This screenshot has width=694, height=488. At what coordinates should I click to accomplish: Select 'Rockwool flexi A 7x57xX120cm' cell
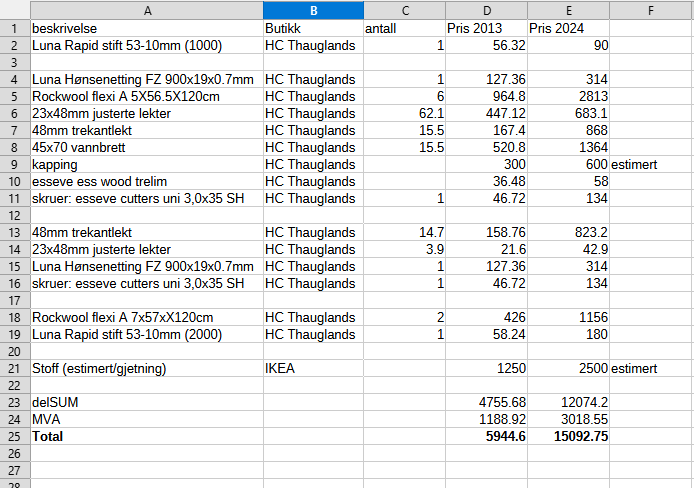click(x=147, y=317)
